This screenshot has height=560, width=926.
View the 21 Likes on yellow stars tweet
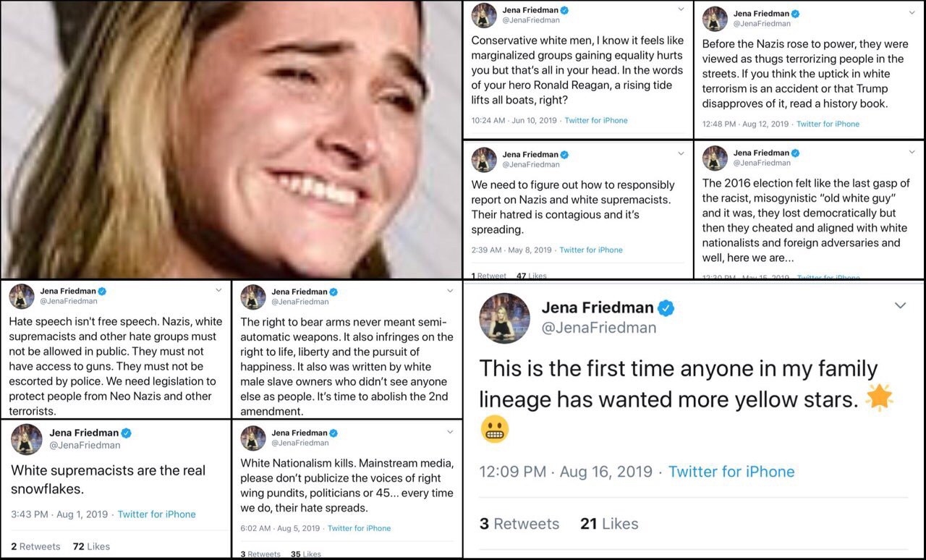(x=609, y=524)
